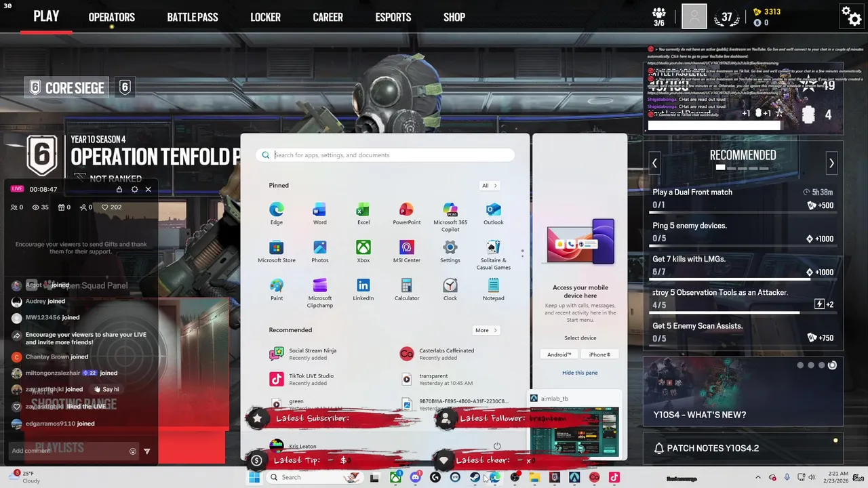The width and height of the screenshot is (868, 488).
Task: Click Say hi button in chat
Action: point(107,389)
